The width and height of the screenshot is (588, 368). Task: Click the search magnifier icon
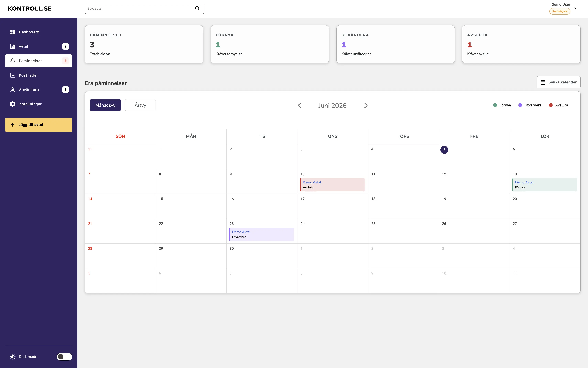click(197, 8)
